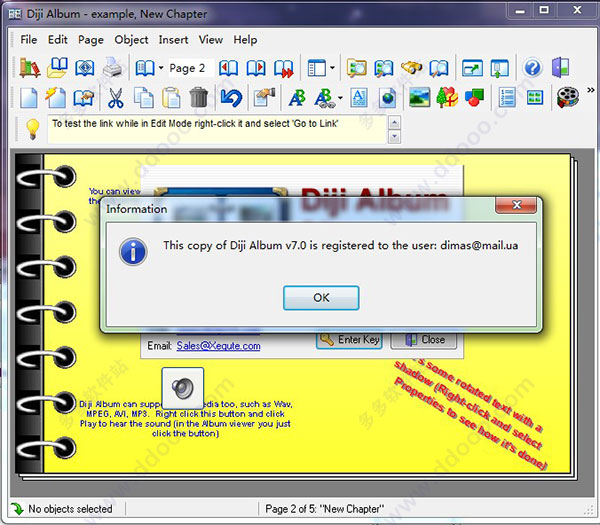Open the Object menu

pyautogui.click(x=131, y=39)
